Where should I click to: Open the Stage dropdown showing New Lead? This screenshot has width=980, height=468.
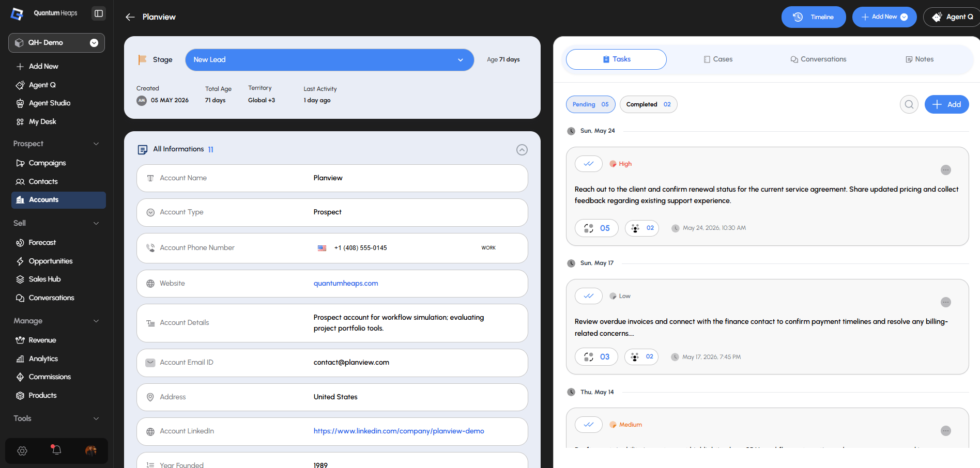click(330, 60)
